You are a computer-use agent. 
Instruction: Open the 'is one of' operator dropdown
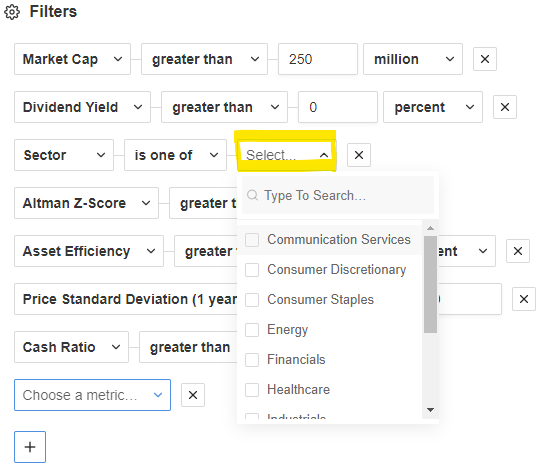point(175,155)
